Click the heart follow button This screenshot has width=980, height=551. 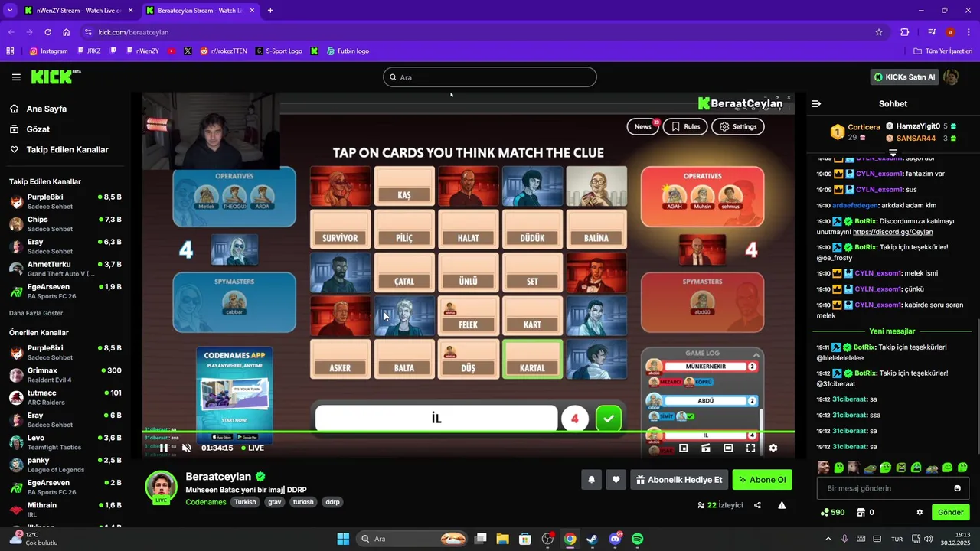point(616,480)
